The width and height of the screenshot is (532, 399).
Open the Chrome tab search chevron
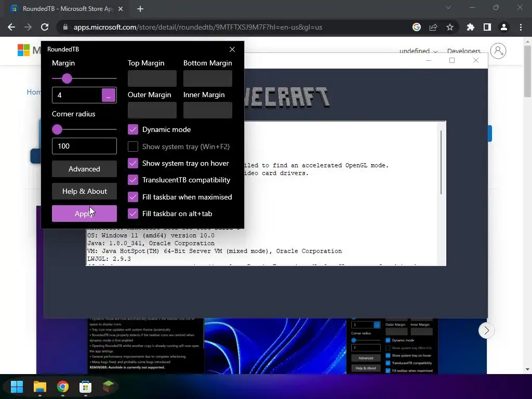[x=448, y=7]
